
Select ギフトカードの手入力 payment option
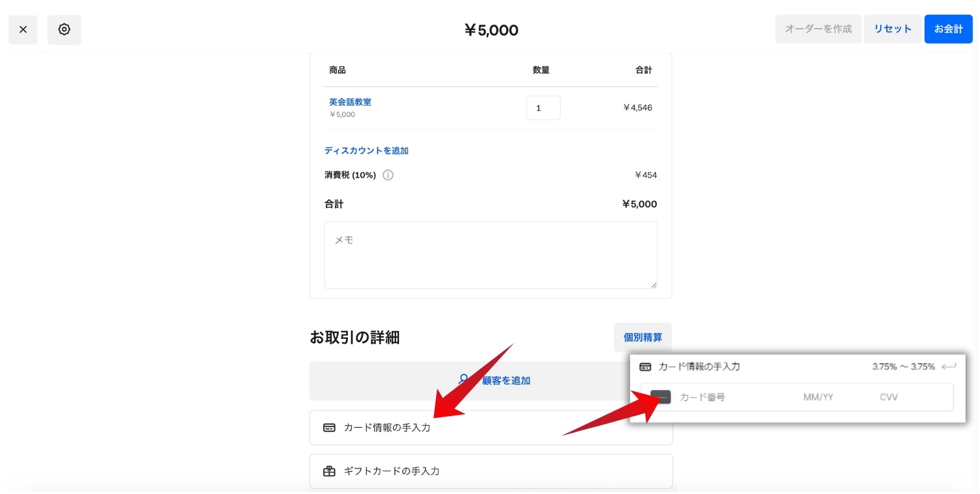[x=491, y=471]
